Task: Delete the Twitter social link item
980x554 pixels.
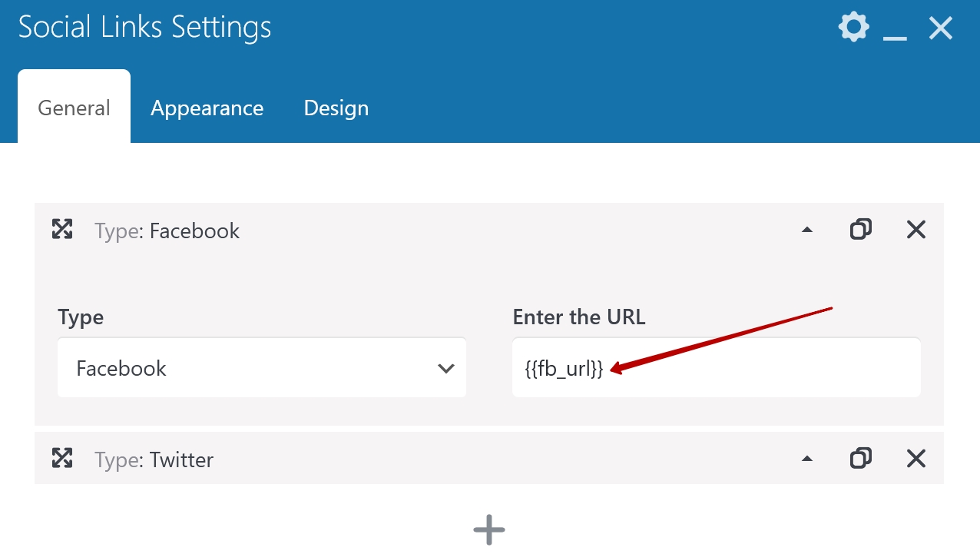Action: click(916, 458)
